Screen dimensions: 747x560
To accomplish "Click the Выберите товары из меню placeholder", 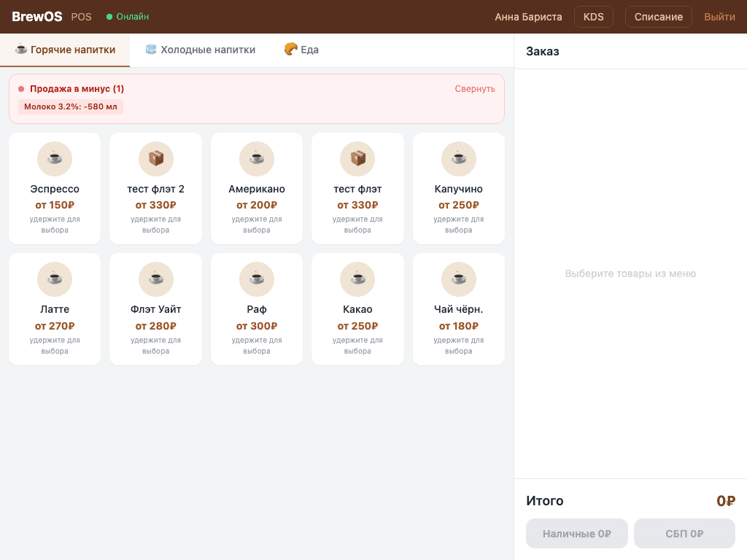I will (x=630, y=273).
